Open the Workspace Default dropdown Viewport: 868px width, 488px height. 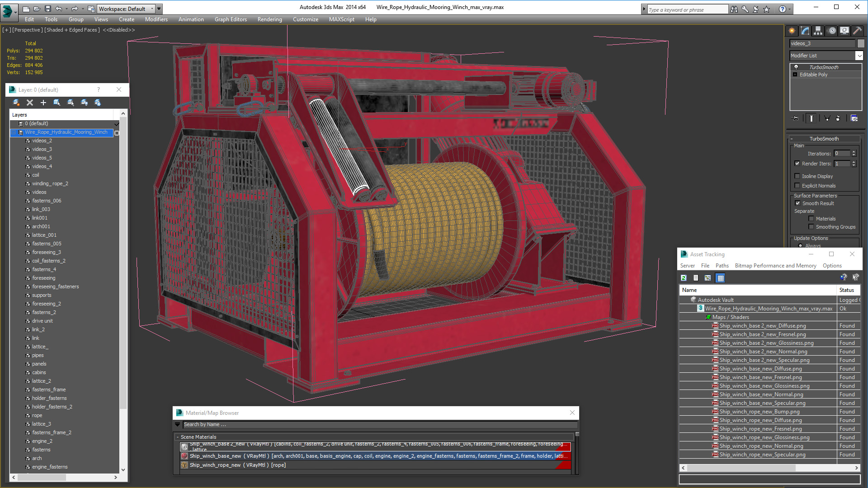127,9
